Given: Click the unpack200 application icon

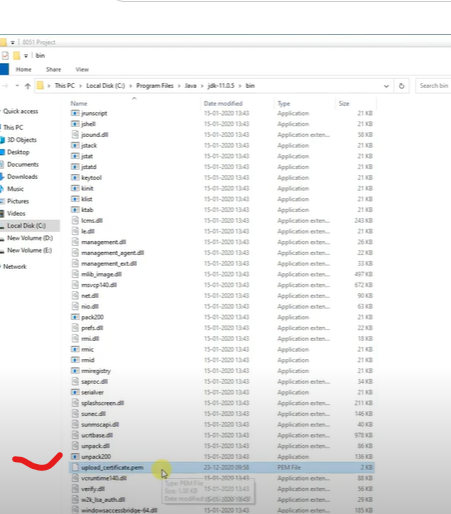Looking at the screenshot, I should click(x=75, y=457).
